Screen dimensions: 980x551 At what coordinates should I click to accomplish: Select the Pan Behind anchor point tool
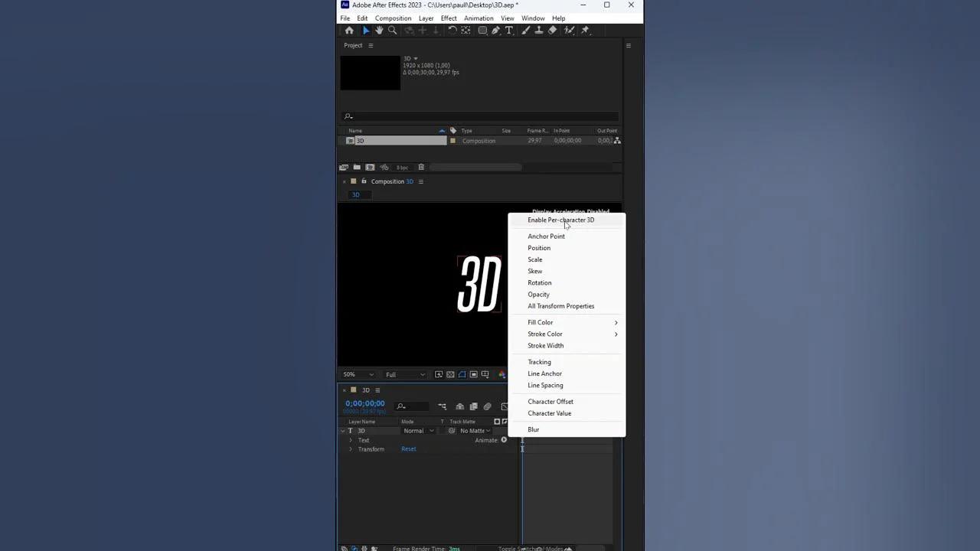[x=465, y=31]
